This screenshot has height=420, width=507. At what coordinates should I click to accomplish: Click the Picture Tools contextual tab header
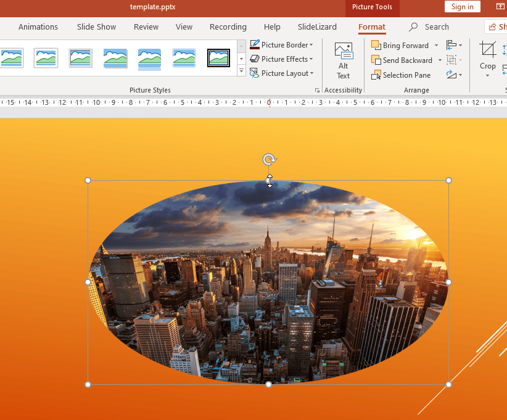click(372, 7)
